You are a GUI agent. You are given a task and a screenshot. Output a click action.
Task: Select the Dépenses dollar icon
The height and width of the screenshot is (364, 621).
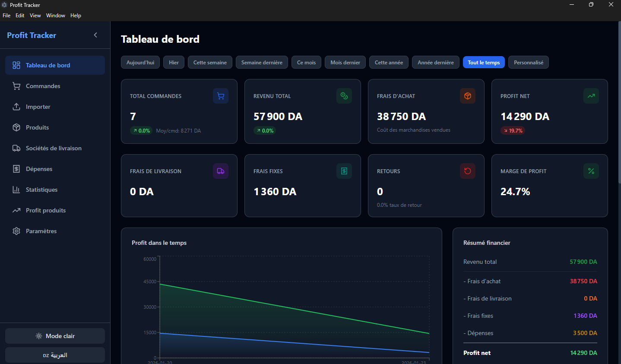coord(16,169)
